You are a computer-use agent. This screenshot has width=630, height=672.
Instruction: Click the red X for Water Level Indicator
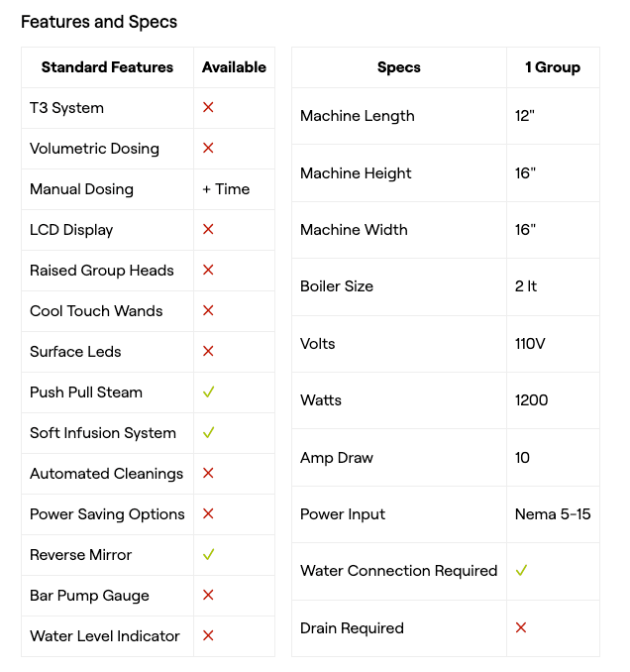(x=208, y=635)
